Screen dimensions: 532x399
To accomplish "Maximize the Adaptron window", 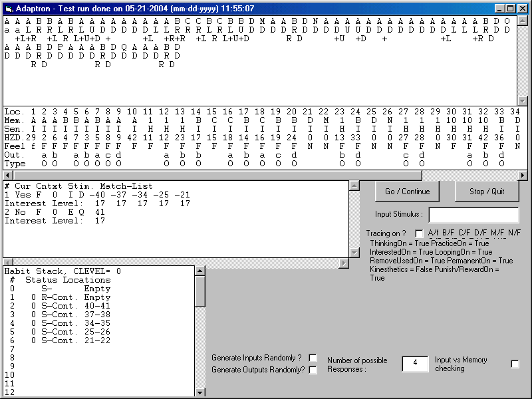I will point(509,9).
